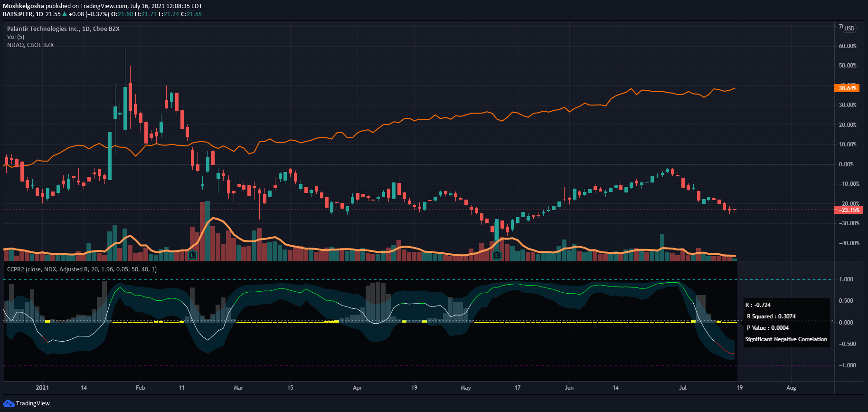The width and height of the screenshot is (868, 412).
Task: Click the -30.00% price axis label
Action: point(849,223)
